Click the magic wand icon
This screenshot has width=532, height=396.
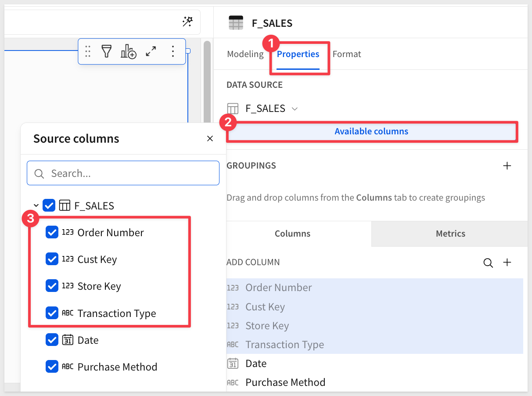tap(187, 22)
